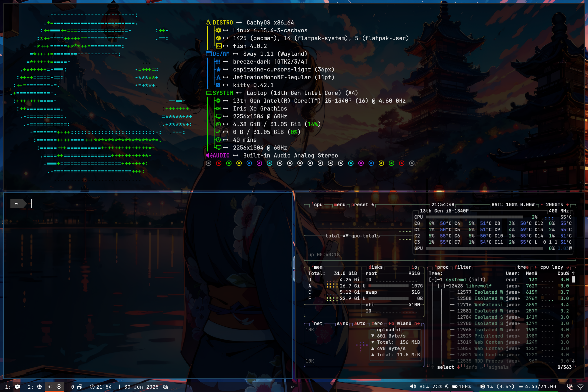Switch to workspace 1 chat in bar
The image size is (588, 392).
[13, 387]
